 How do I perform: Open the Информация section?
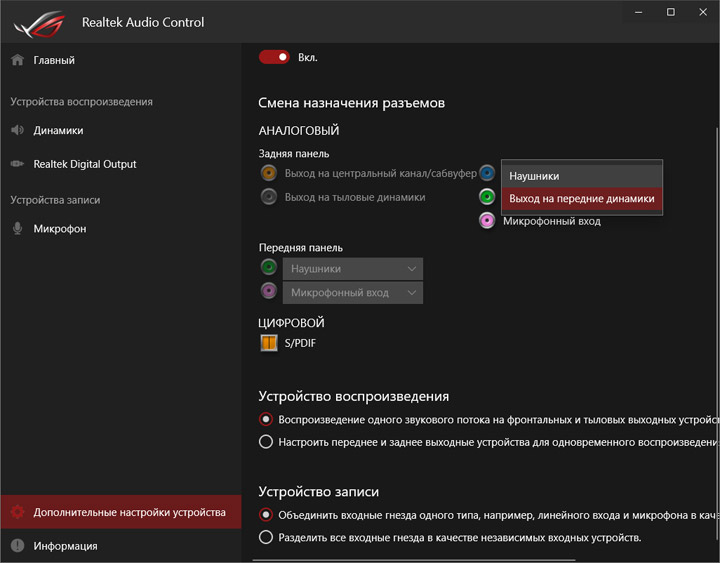coord(65,546)
